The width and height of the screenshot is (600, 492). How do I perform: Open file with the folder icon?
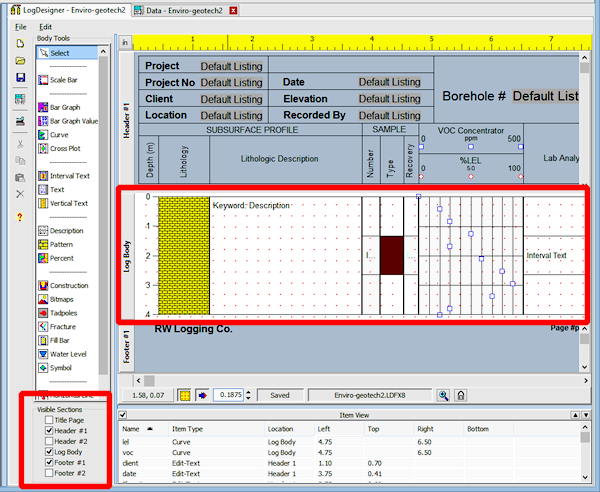tap(20, 60)
